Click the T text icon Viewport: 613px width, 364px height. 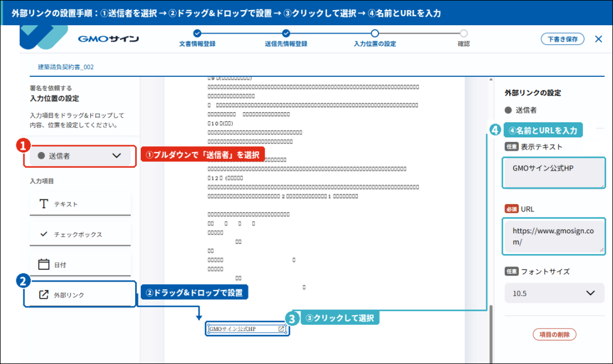(x=44, y=204)
